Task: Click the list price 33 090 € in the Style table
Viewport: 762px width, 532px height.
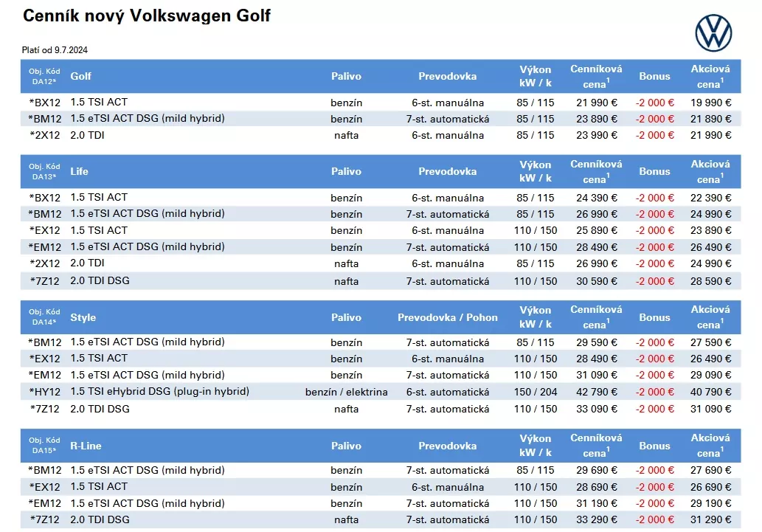Action: click(596, 409)
